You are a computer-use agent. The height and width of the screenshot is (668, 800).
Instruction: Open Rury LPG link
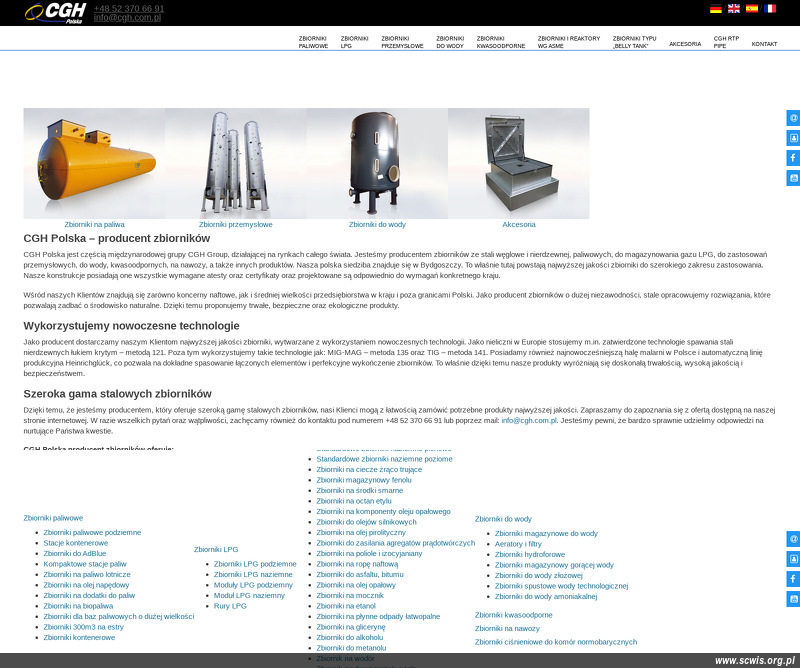pos(230,606)
